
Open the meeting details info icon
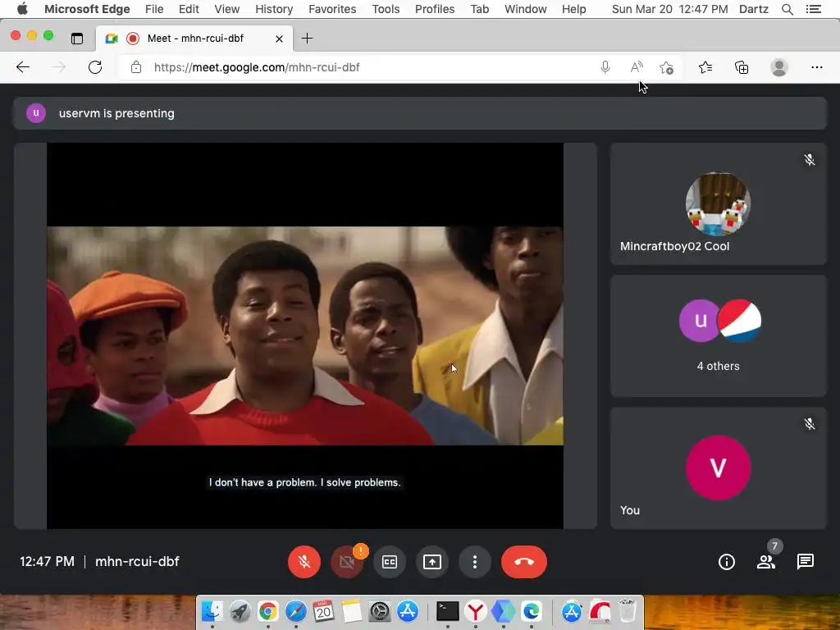pyautogui.click(x=727, y=561)
